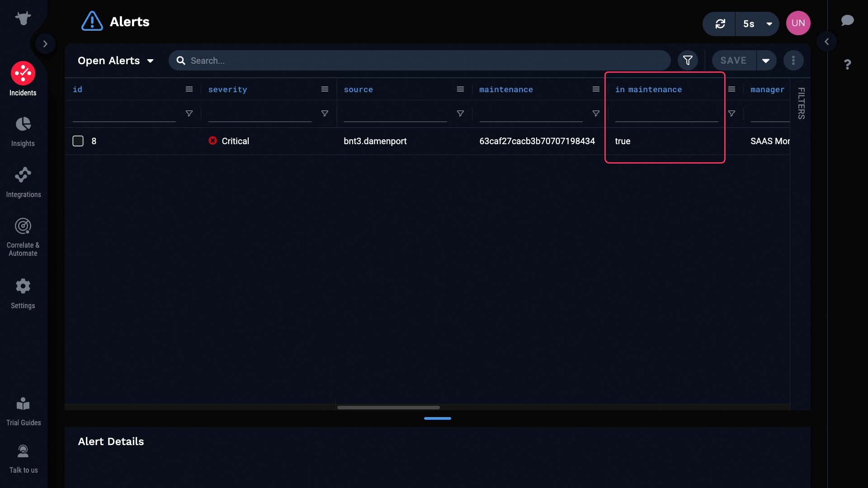Screen dimensions: 868x488
Task: Open the Insights section
Action: pos(23,131)
